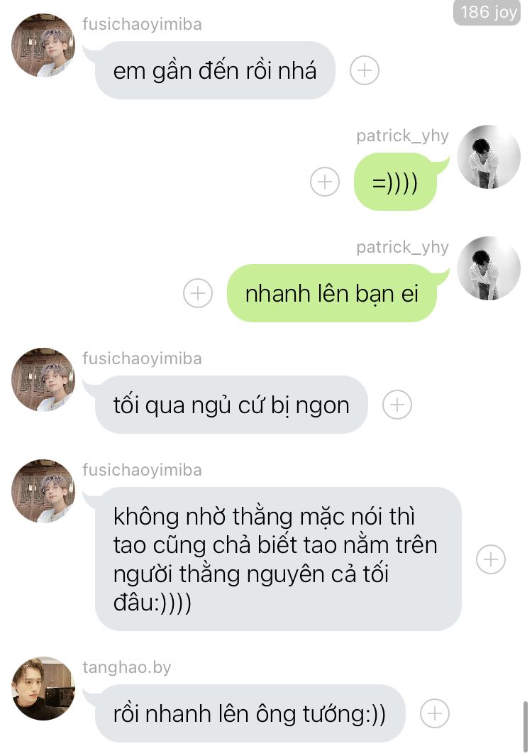Tap plus icon beside the long "không nhờ thằng mặc" message

[x=491, y=559]
